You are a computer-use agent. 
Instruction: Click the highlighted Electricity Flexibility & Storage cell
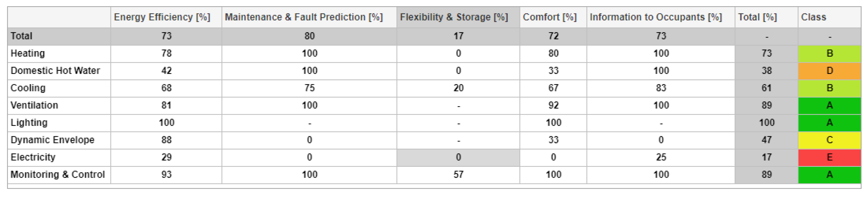pyautogui.click(x=458, y=157)
